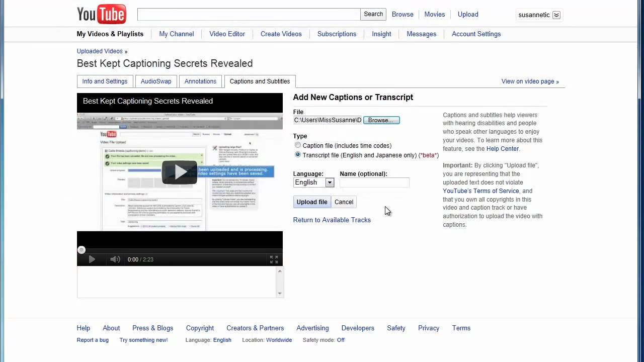Play the video with the small play button

tap(92, 259)
